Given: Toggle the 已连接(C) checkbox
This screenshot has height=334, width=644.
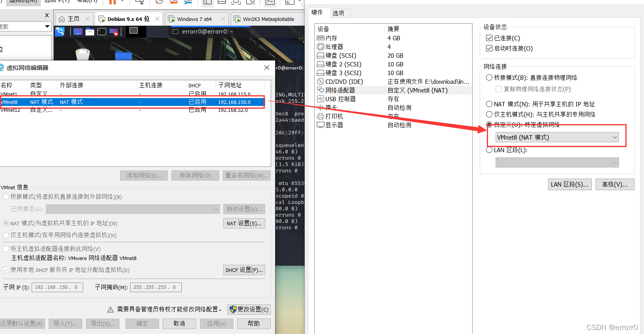Looking at the screenshot, I should click(x=489, y=38).
